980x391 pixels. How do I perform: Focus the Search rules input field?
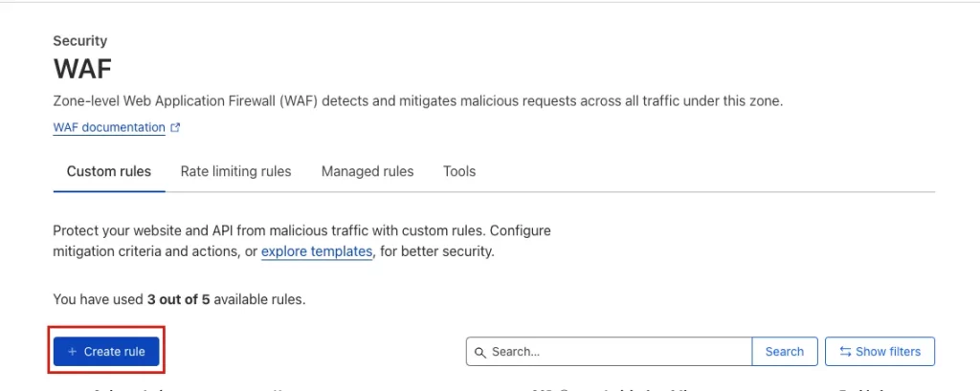(x=617, y=352)
